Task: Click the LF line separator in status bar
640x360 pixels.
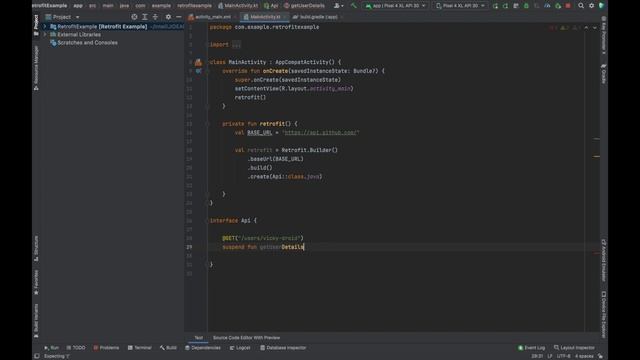Action: click(x=549, y=356)
